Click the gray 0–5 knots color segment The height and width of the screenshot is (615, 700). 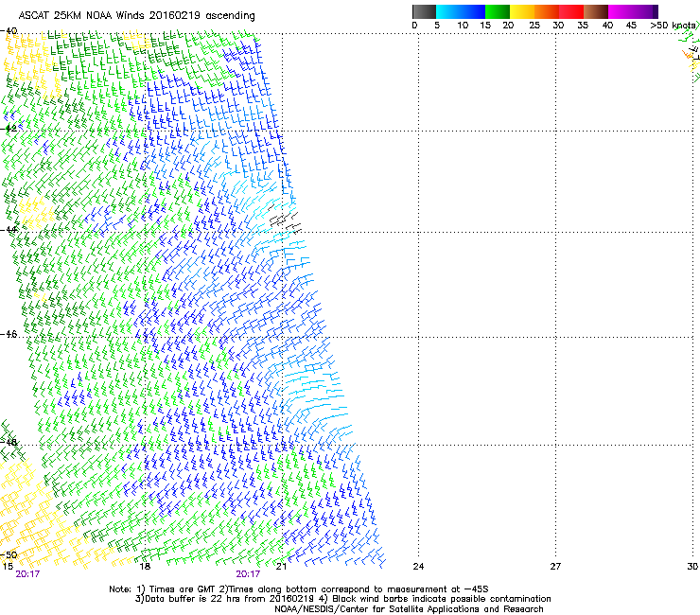pos(424,11)
